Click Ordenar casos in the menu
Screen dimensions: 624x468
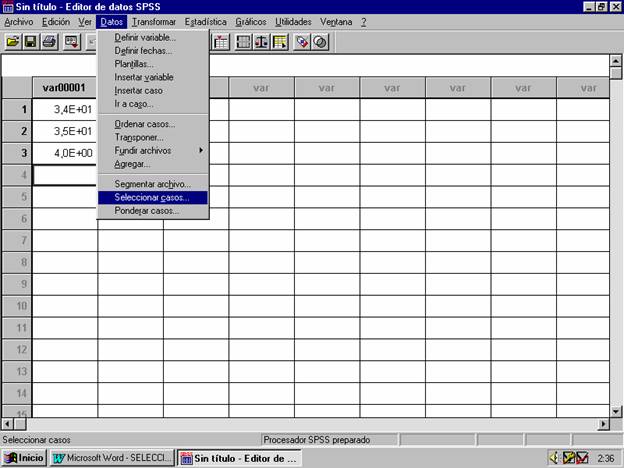[x=145, y=124]
